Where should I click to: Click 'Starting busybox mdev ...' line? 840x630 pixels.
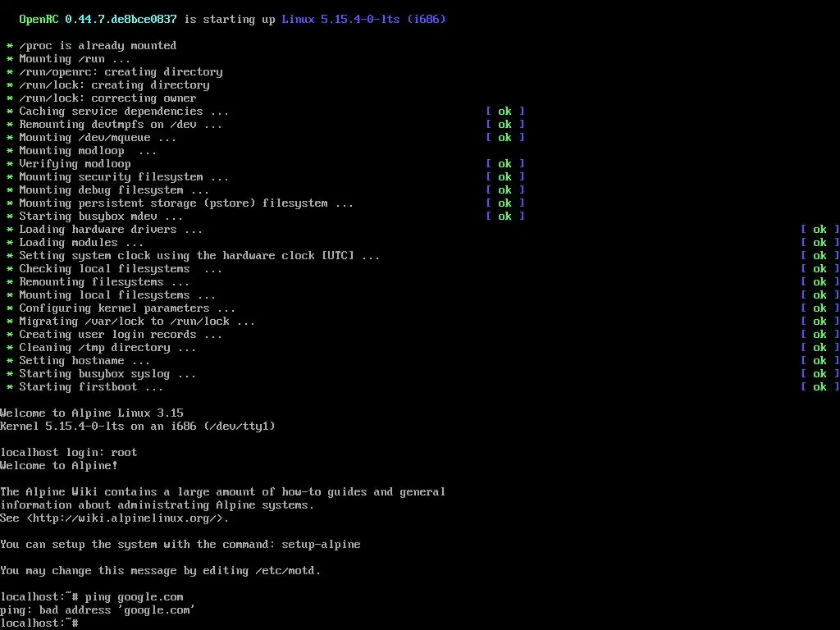(x=101, y=217)
